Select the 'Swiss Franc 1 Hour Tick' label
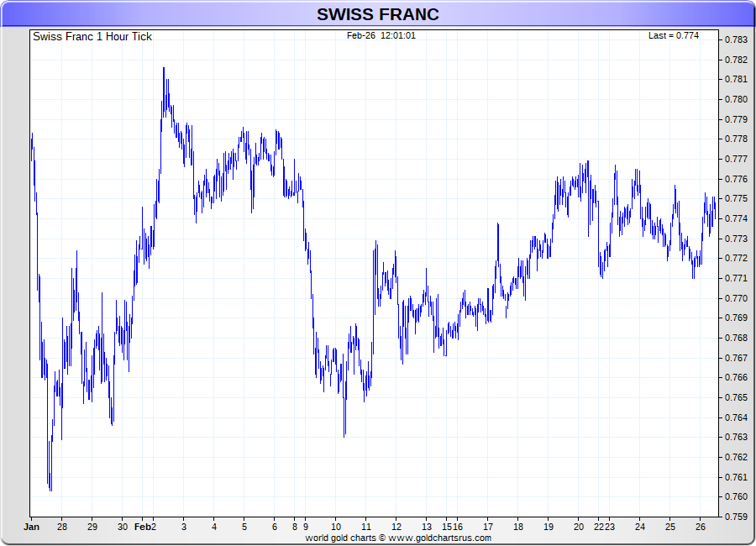Screen dimensions: 756x546 92,36
